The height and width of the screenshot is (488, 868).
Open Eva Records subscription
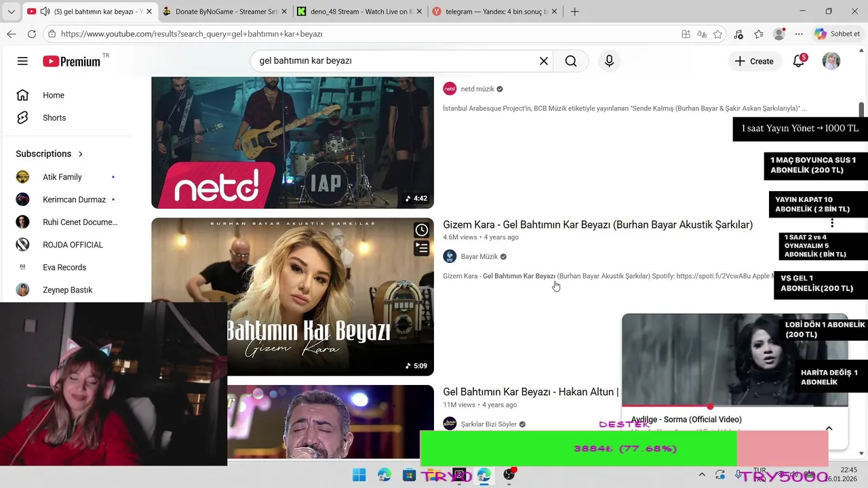[65, 267]
